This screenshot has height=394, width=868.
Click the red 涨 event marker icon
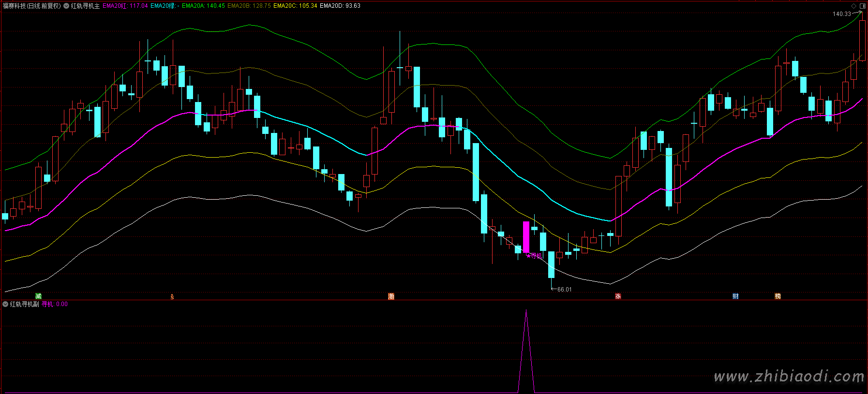pyautogui.click(x=618, y=296)
